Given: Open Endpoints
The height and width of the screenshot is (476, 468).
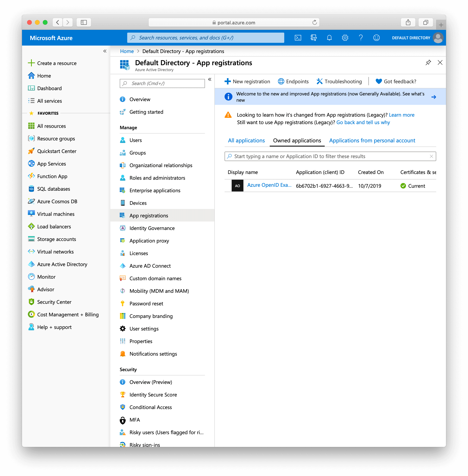Looking at the screenshot, I should [293, 81].
